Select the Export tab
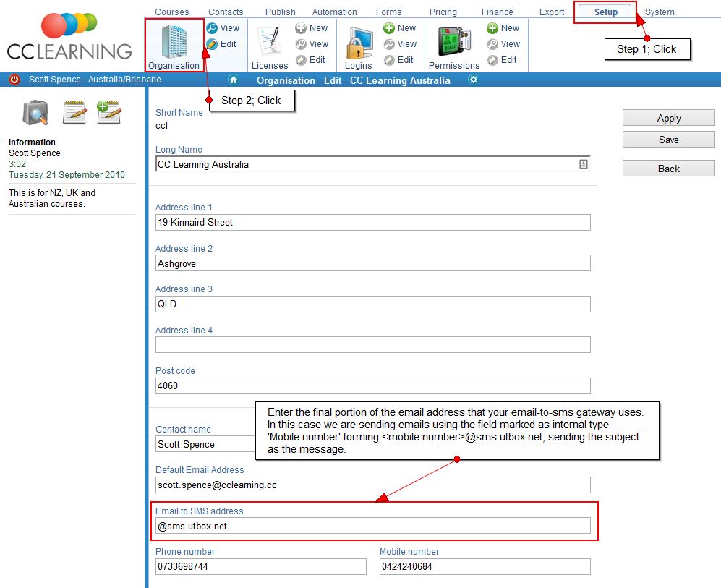Viewport: 721px width, 588px height. (552, 12)
